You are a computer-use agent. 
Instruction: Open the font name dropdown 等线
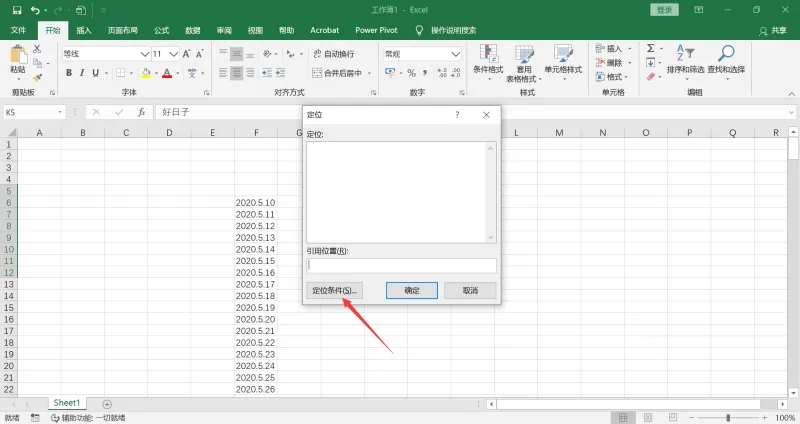pos(145,54)
